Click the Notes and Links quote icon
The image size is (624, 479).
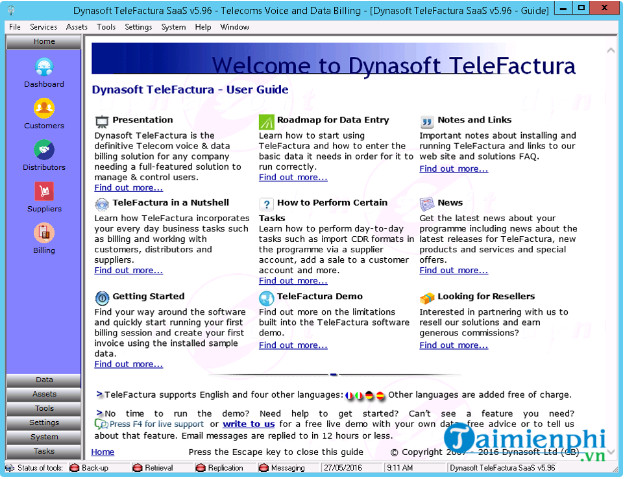[x=427, y=121]
